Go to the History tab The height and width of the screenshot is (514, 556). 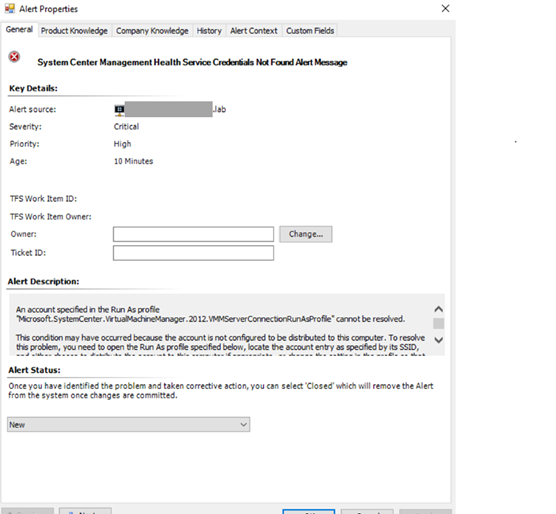click(x=209, y=31)
